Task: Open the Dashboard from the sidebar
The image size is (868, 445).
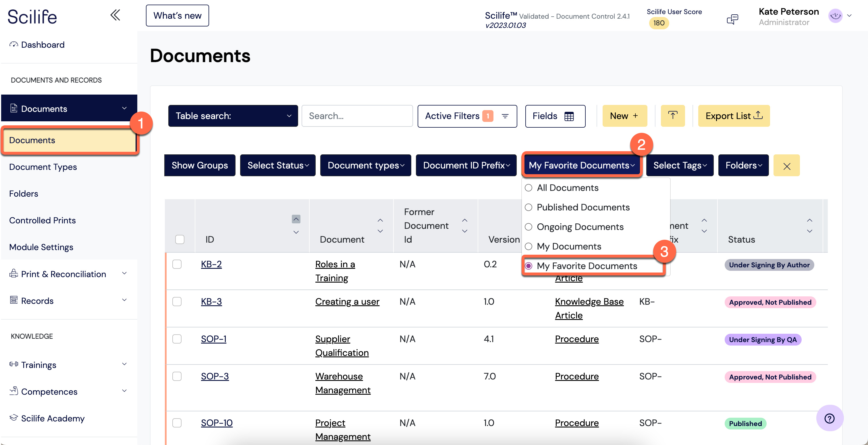Action: (43, 45)
